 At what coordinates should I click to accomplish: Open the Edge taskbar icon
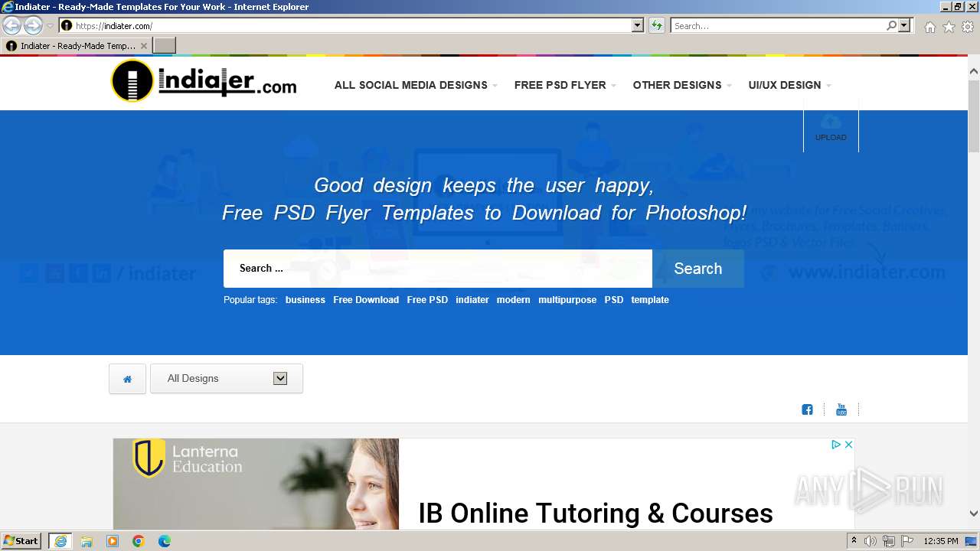pos(165,541)
